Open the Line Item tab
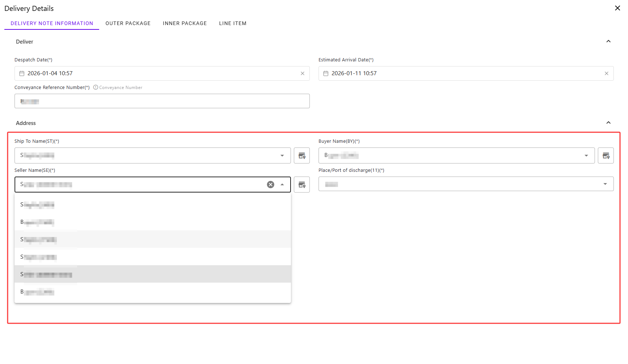This screenshot has width=628, height=364. (x=232, y=23)
